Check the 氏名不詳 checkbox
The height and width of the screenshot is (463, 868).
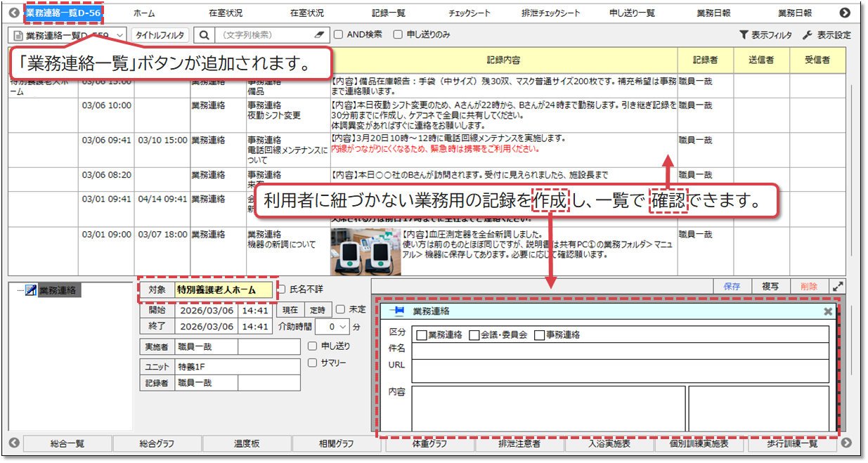click(281, 289)
